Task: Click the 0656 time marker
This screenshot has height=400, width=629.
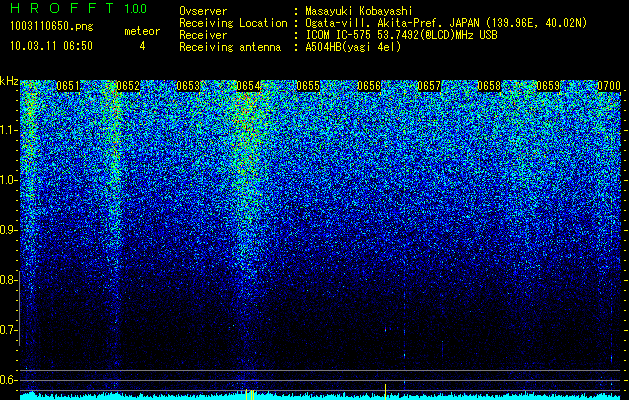Action: 369,86
